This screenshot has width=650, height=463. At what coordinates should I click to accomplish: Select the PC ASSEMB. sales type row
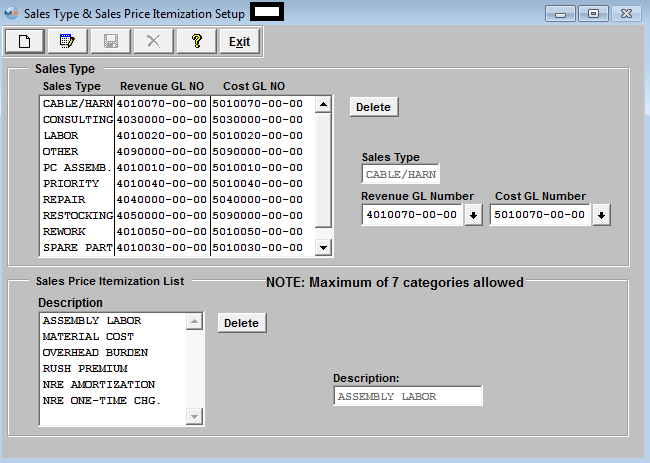[78, 168]
